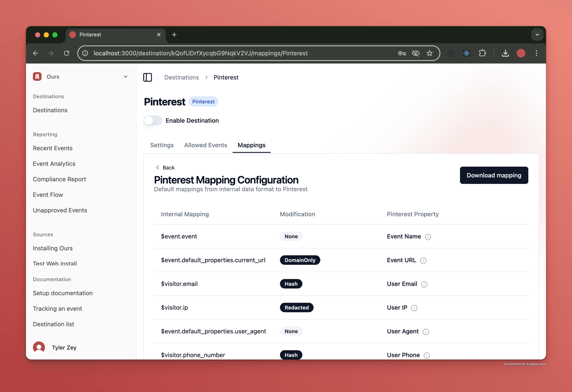The image size is (572, 392).
Task: Click the $visitor.ip mapping cell
Action: 174,308
